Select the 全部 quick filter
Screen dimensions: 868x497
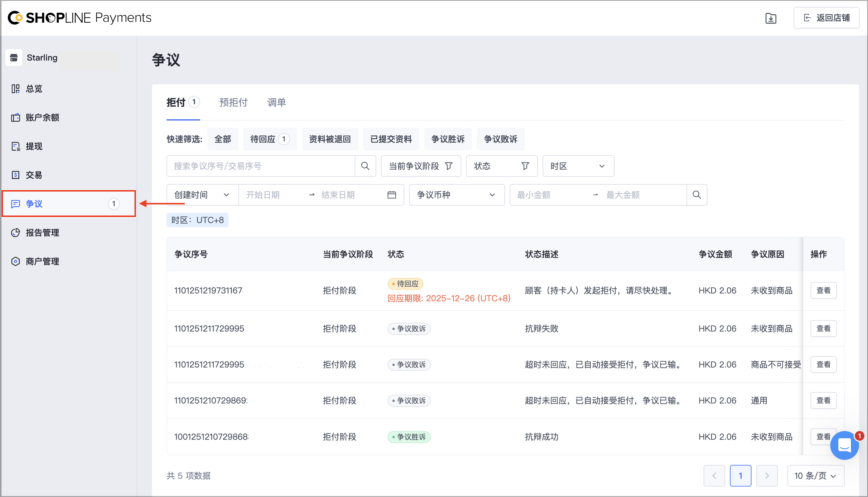pos(222,139)
